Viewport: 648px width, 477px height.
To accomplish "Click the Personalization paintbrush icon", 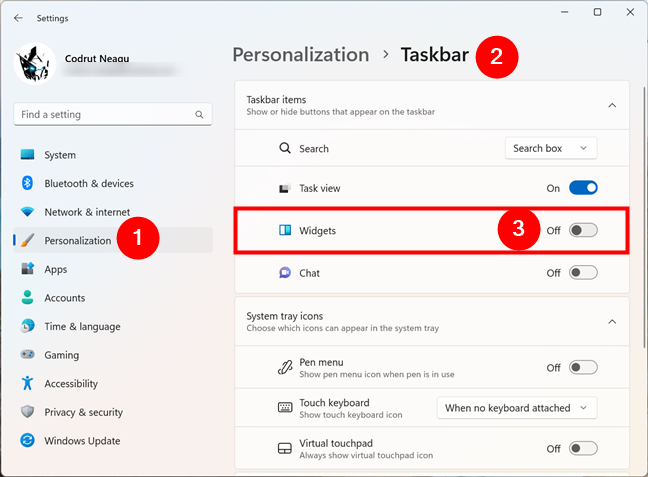I will (27, 240).
